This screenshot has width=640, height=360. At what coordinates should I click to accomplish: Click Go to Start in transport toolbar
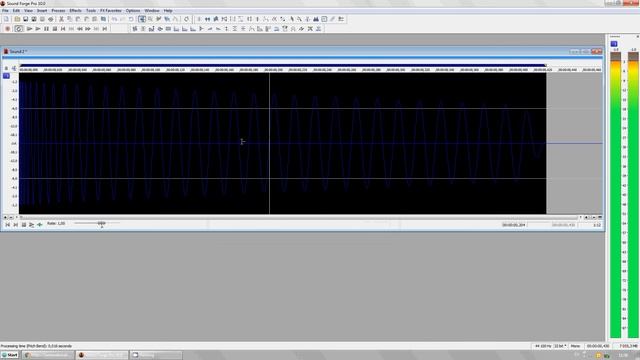point(63,29)
